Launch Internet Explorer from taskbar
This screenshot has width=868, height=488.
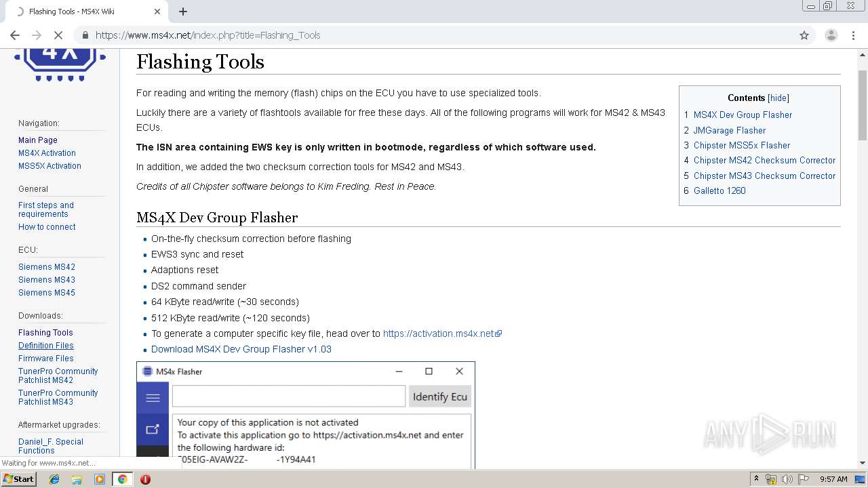[x=54, y=479]
